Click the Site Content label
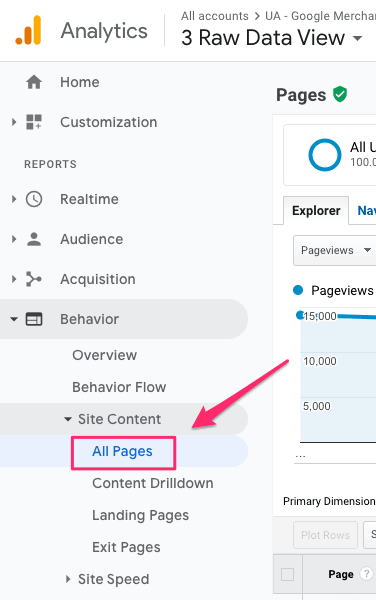Viewport: 376px width, 600px height. [x=119, y=419]
